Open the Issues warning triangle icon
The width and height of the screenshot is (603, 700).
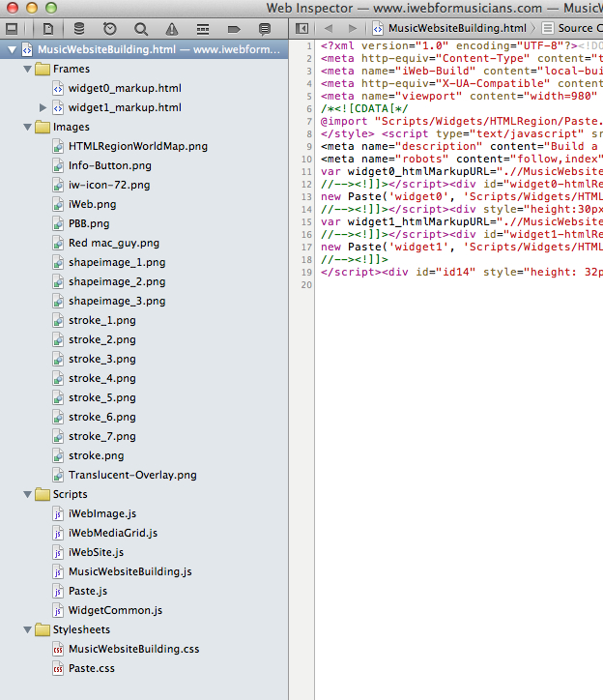172,29
